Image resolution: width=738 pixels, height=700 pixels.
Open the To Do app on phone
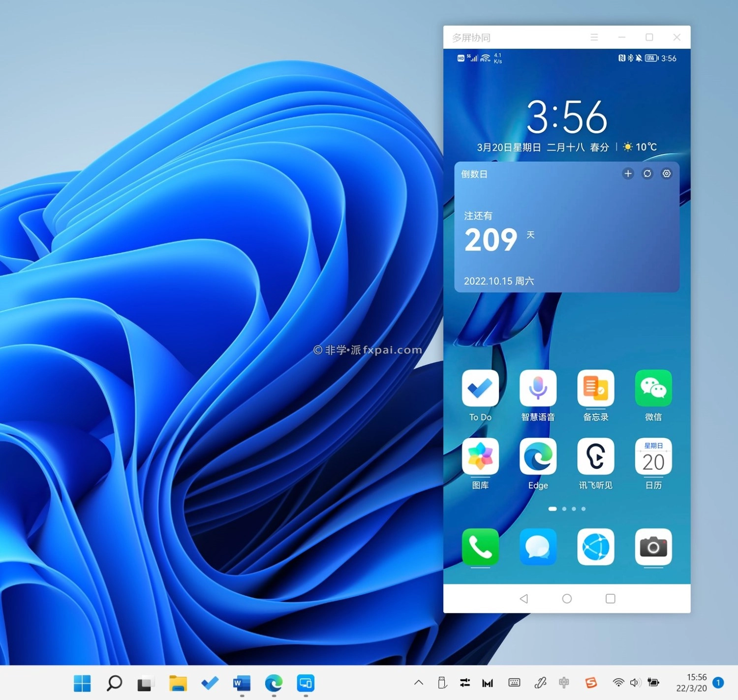[480, 388]
